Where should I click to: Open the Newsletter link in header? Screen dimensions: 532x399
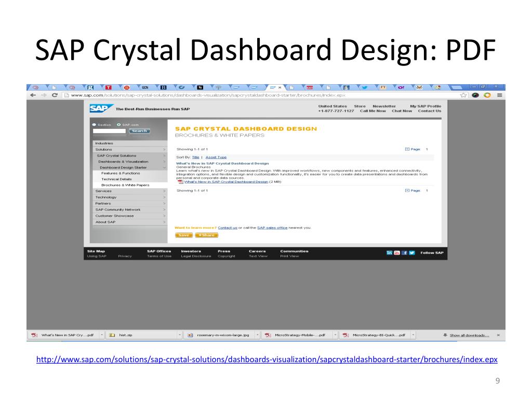384,106
